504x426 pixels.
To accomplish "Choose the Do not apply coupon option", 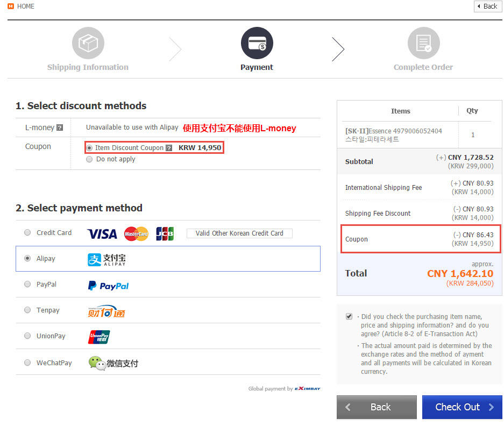I will [x=89, y=159].
